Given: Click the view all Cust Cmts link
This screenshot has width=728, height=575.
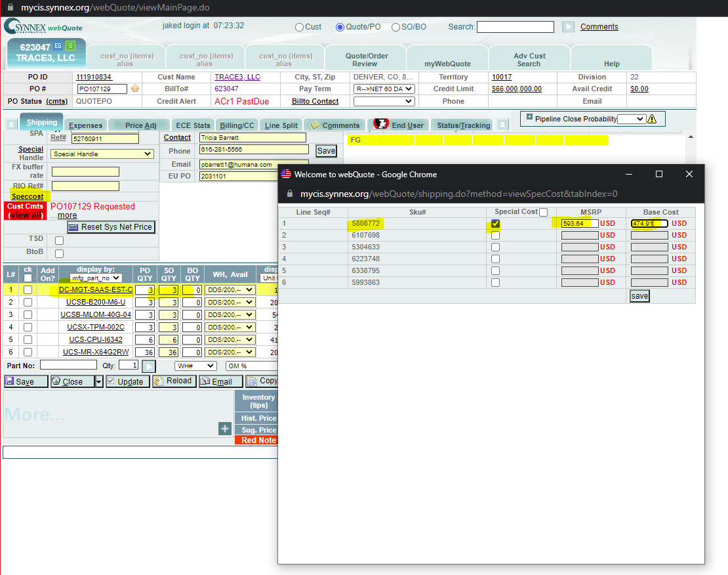Looking at the screenshot, I should pyautogui.click(x=26, y=215).
